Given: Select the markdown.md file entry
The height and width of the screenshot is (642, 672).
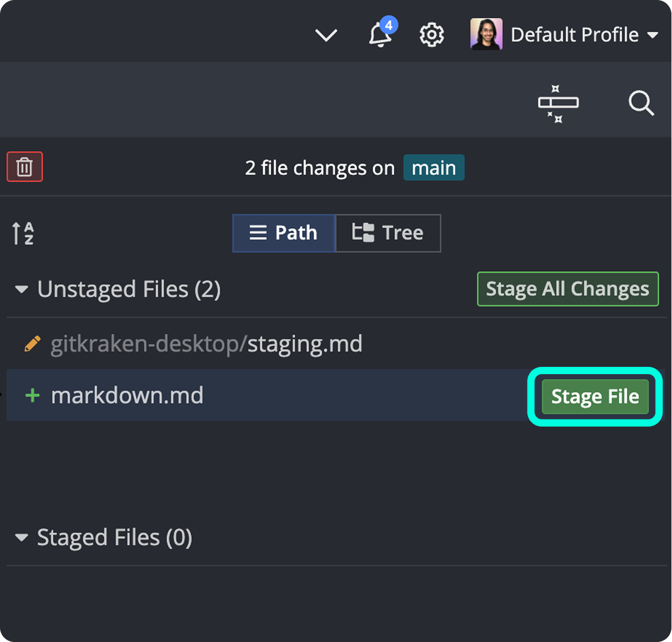Looking at the screenshot, I should pyautogui.click(x=127, y=395).
